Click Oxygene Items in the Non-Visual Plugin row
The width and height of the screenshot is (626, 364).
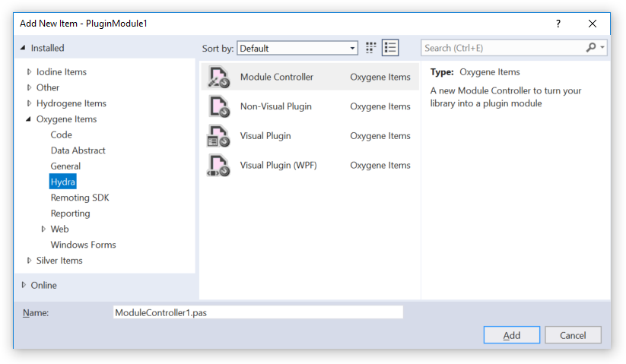[380, 106]
